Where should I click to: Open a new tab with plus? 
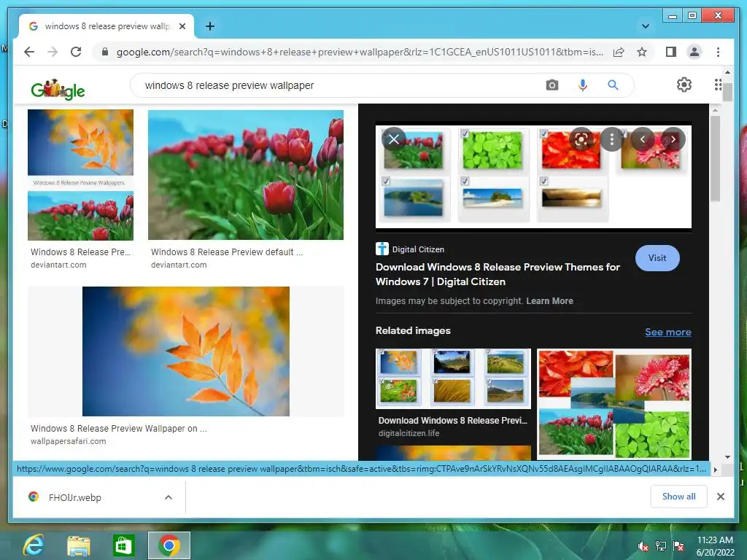click(x=209, y=26)
